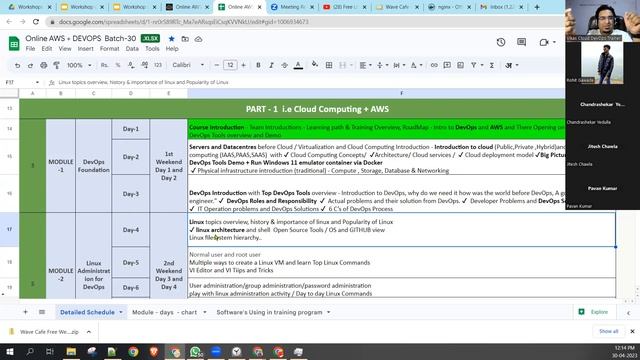Click Show all downloads link
Screen dimensions: 640x360
[609, 331]
